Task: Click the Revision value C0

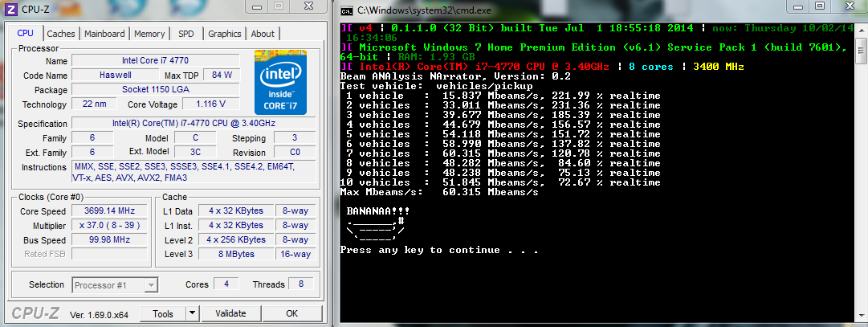Action: pyautogui.click(x=295, y=153)
